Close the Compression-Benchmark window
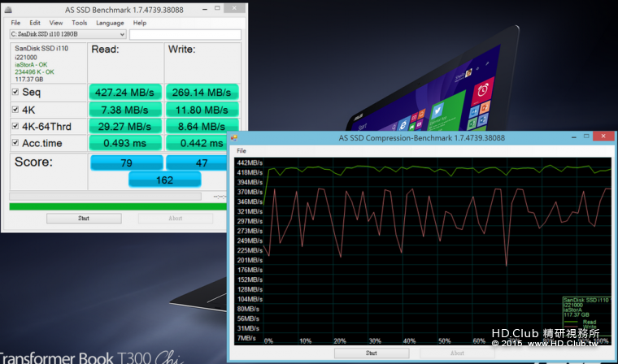Screen dimensions: 618x364 (603, 136)
